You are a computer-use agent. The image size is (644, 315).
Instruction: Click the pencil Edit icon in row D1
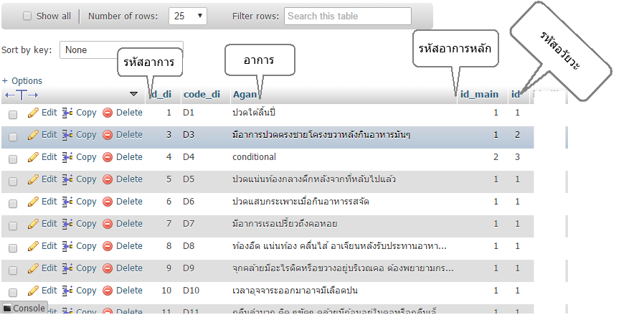tap(33, 113)
